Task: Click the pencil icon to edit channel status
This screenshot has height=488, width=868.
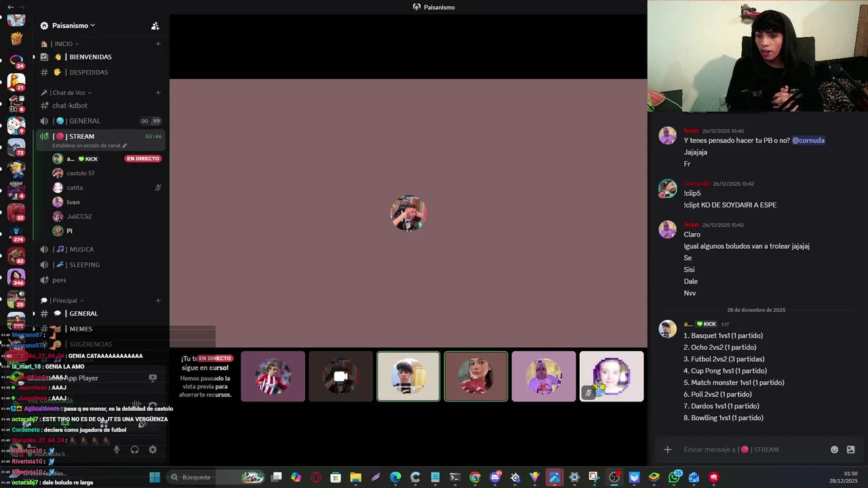Action: coord(125,146)
